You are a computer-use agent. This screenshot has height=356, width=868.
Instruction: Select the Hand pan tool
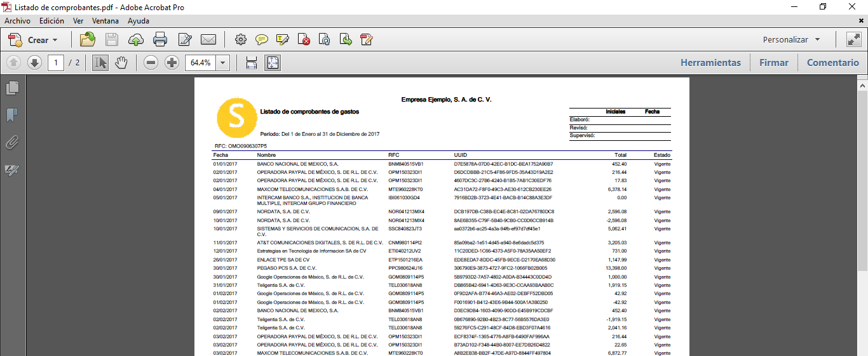coord(121,63)
